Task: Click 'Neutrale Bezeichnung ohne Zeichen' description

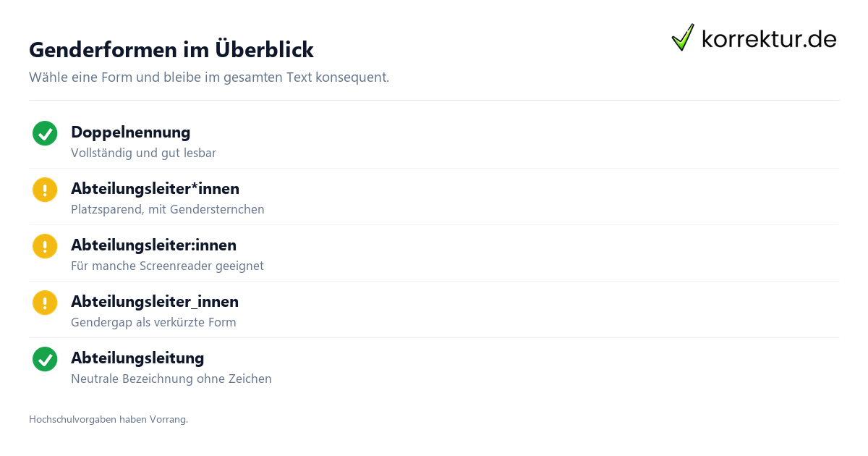Action: (x=171, y=379)
